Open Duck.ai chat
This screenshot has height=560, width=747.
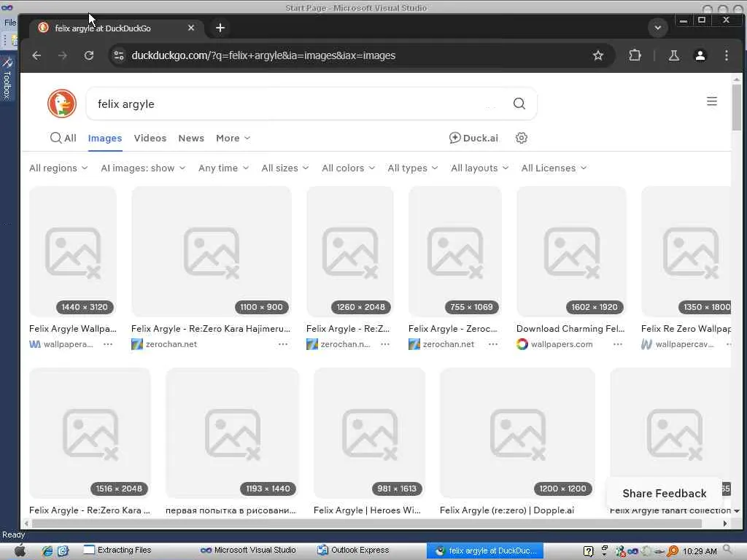click(x=473, y=138)
